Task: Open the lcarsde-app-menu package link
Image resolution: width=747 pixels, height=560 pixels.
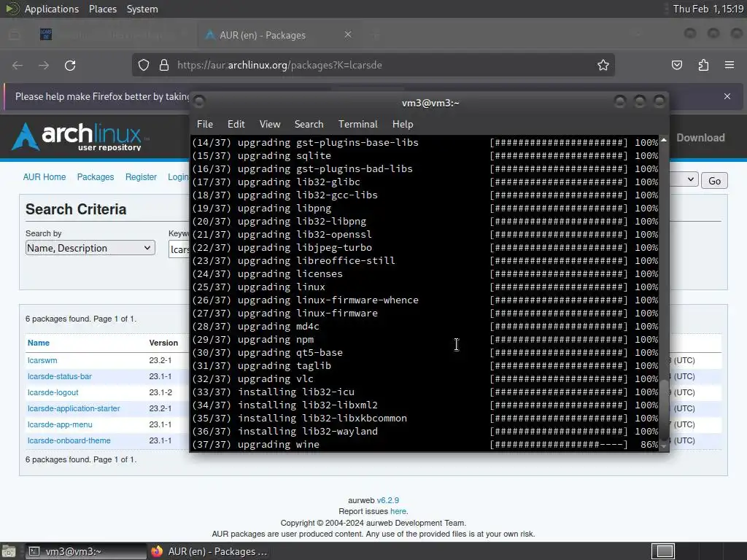Action: pyautogui.click(x=60, y=424)
